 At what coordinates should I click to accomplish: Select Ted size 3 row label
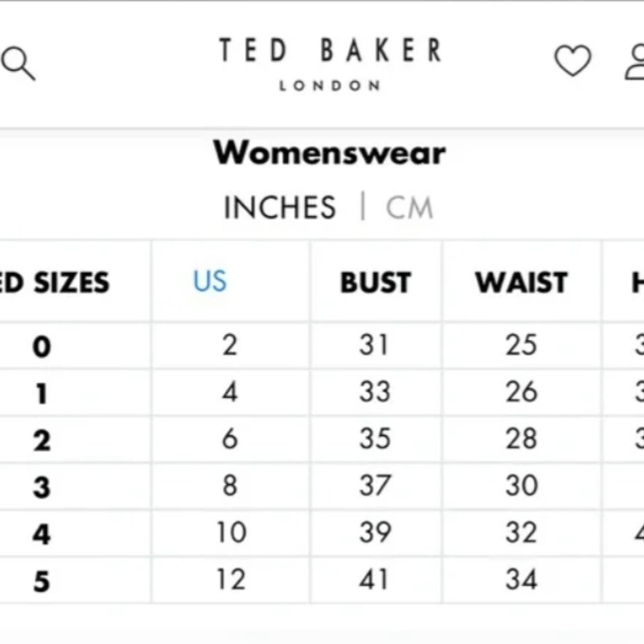(41, 487)
